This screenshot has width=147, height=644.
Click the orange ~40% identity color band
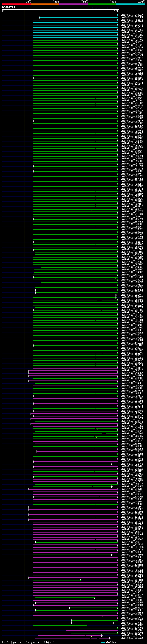point(45,4)
